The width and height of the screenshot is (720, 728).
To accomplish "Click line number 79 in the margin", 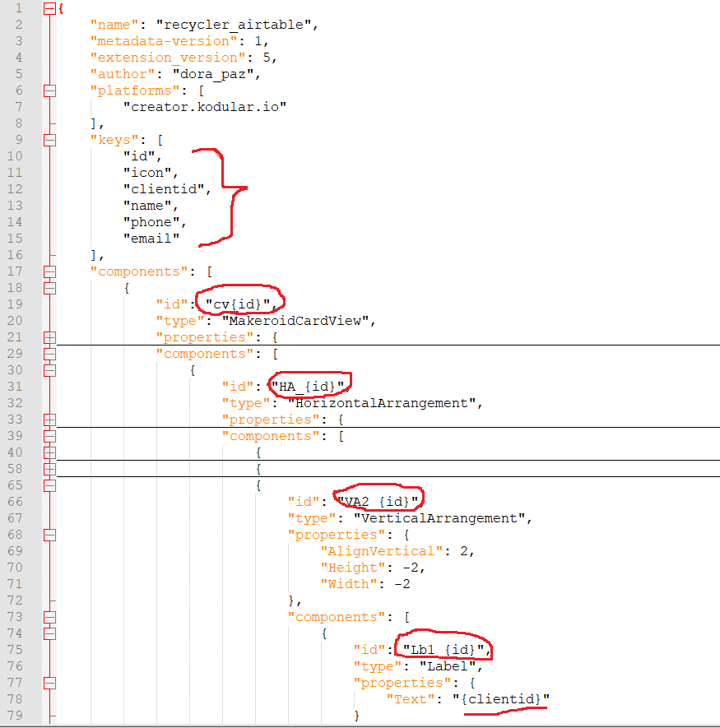I will tap(15, 716).
